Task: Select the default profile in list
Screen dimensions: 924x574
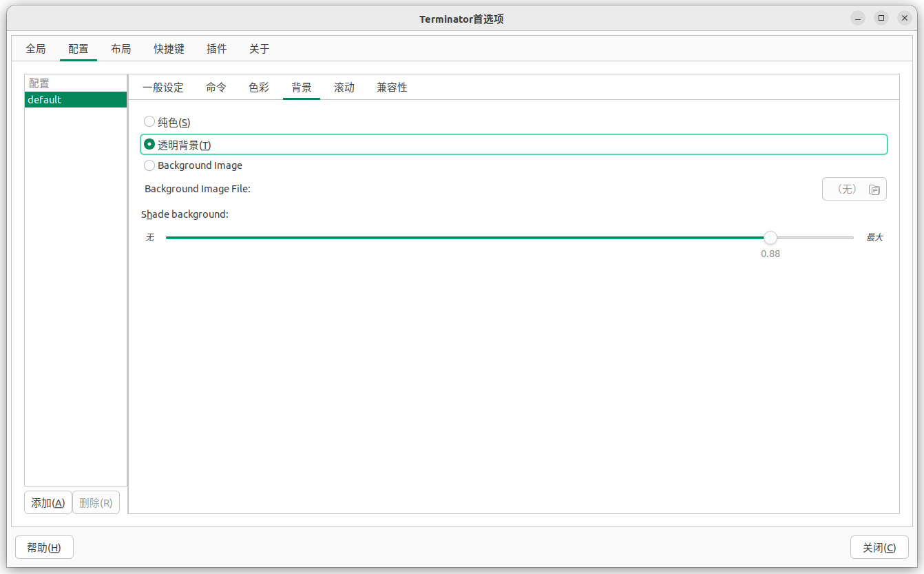Action: coord(76,100)
